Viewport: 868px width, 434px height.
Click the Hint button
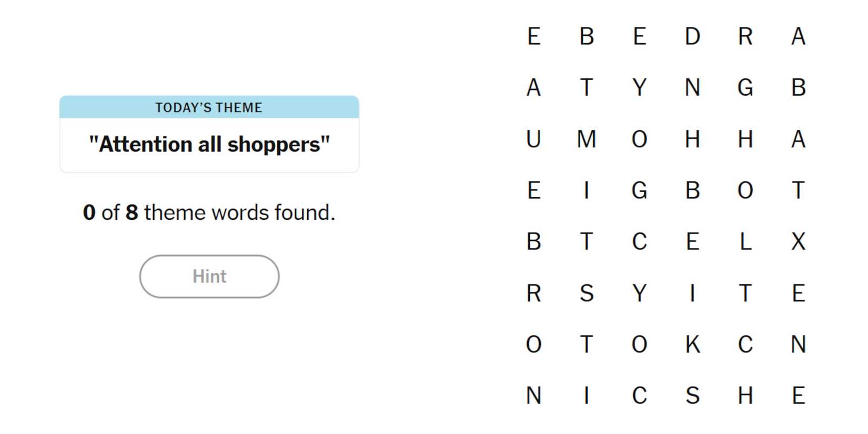[209, 277]
